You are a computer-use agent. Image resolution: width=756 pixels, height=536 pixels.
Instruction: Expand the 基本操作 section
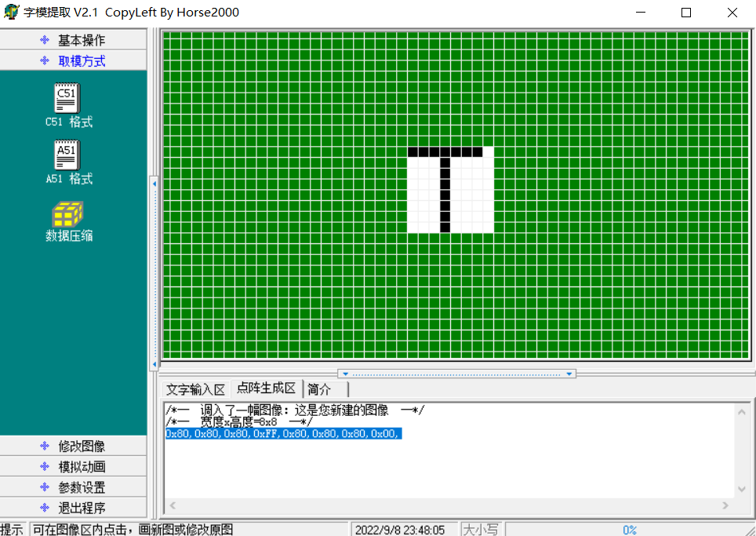pyautogui.click(x=75, y=39)
